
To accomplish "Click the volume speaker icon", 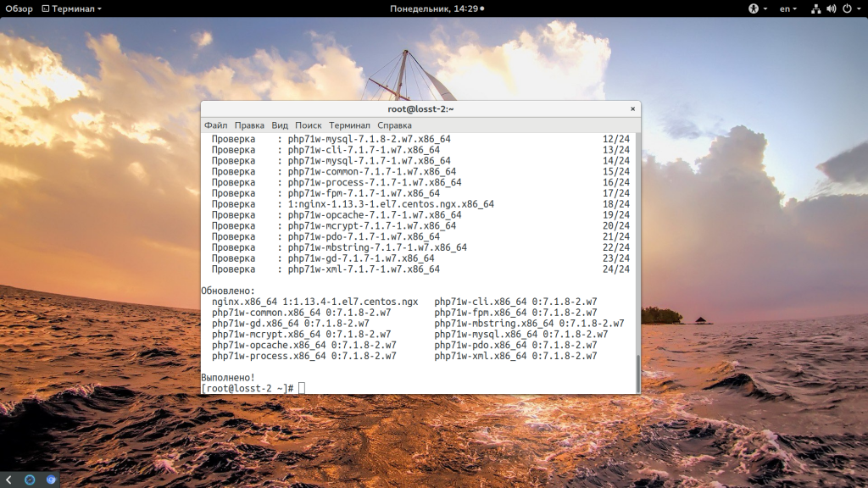I will (x=831, y=8).
